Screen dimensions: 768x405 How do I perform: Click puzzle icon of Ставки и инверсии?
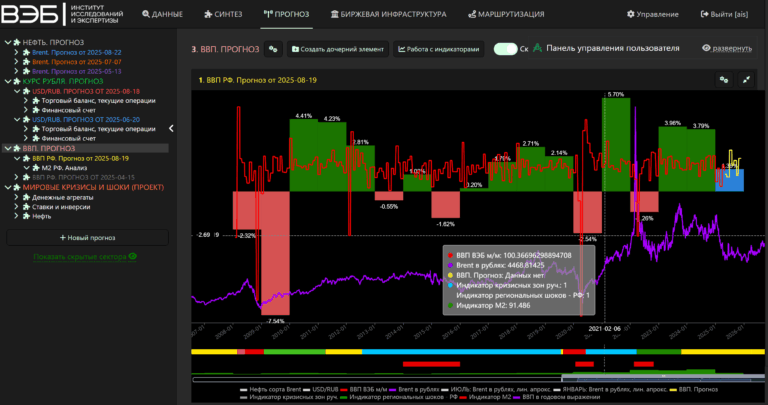coord(26,207)
